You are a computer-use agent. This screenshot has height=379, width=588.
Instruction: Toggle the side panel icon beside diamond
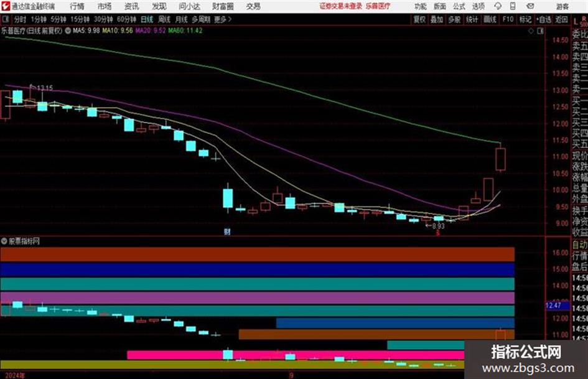pos(540,31)
